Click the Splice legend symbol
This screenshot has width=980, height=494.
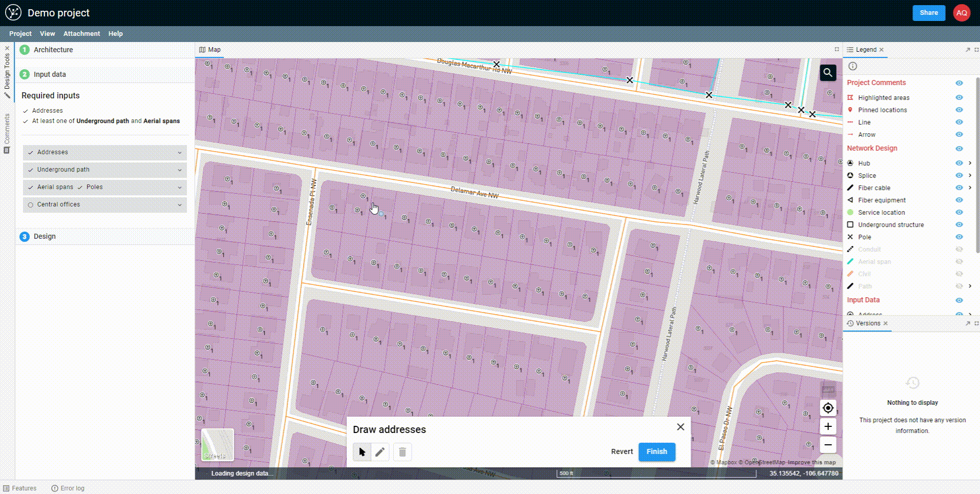tap(850, 175)
